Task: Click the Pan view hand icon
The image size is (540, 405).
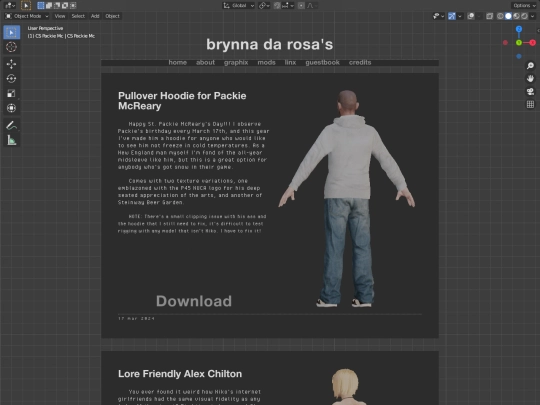Action: coord(530,79)
